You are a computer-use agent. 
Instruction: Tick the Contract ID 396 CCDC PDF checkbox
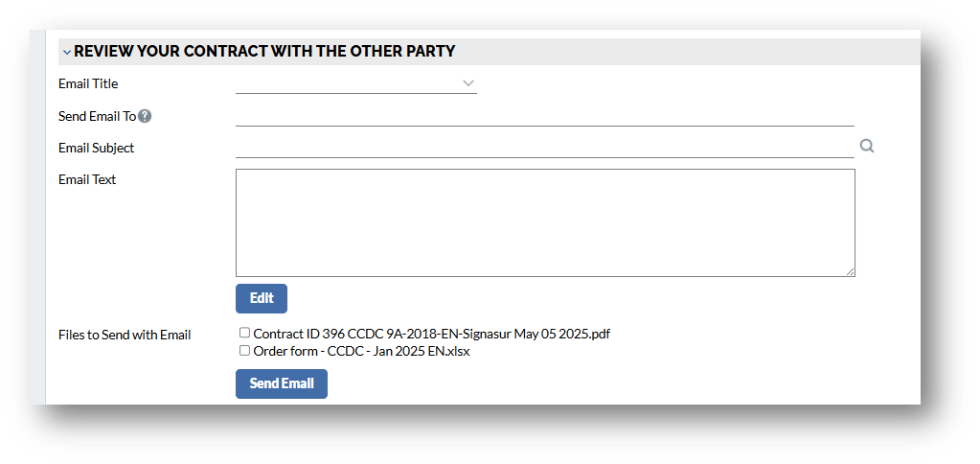point(244,333)
